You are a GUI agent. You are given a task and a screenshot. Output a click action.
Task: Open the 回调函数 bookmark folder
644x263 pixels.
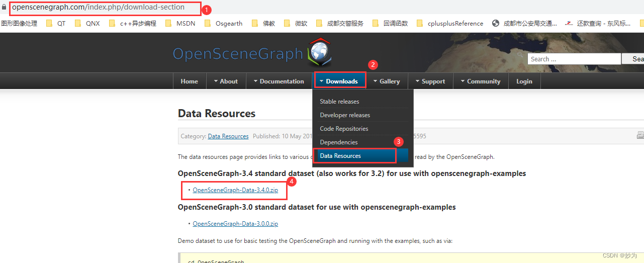390,23
